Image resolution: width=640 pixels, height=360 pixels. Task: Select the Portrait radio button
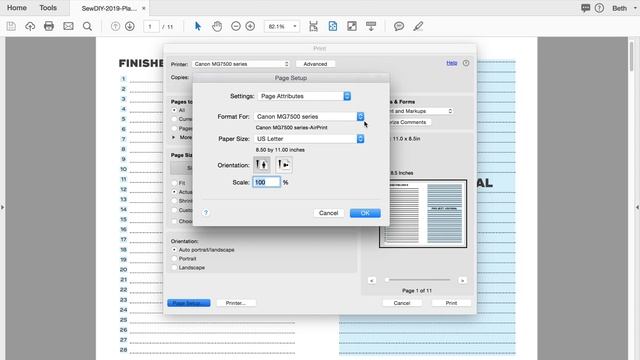click(x=174, y=258)
